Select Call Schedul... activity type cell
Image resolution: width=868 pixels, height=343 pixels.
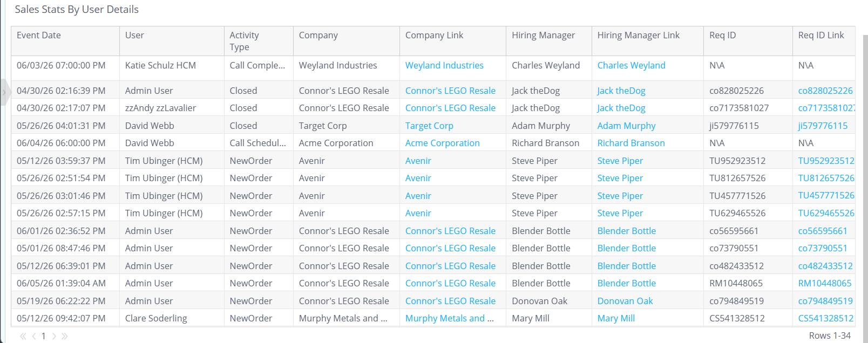pos(257,143)
